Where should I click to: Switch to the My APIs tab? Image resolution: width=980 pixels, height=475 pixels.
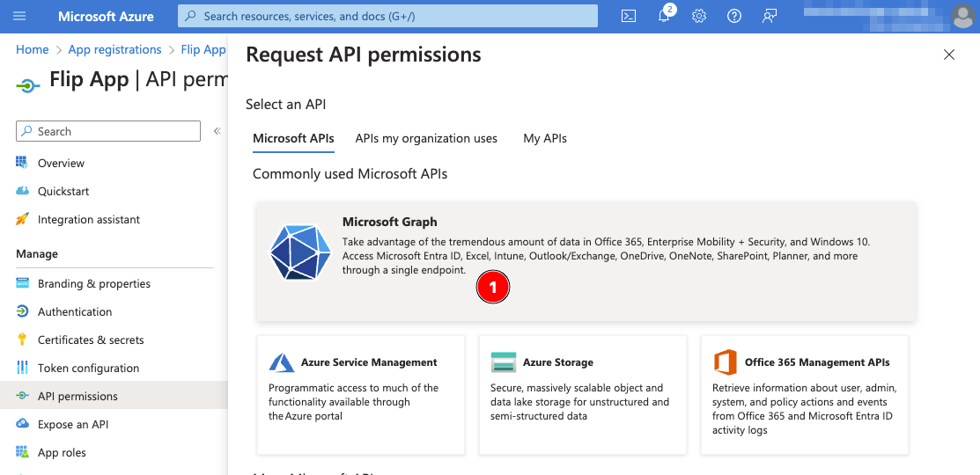(545, 139)
